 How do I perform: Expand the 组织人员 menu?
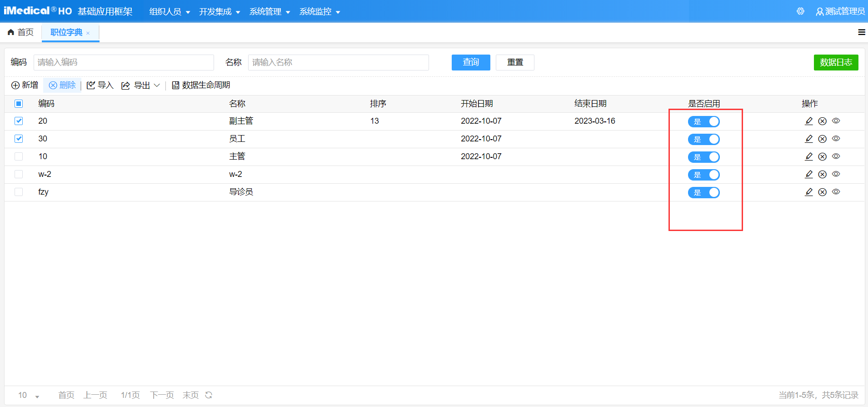click(x=170, y=11)
